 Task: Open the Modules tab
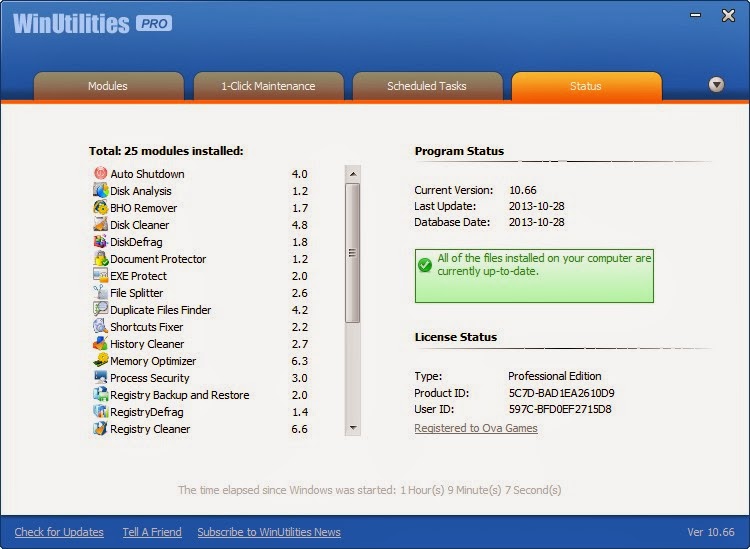(109, 86)
